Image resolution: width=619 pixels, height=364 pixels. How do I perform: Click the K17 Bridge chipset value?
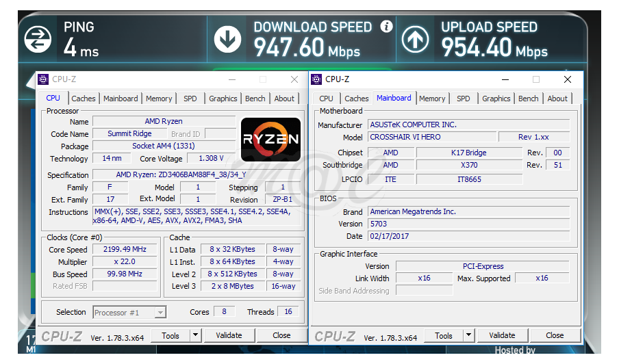469,153
